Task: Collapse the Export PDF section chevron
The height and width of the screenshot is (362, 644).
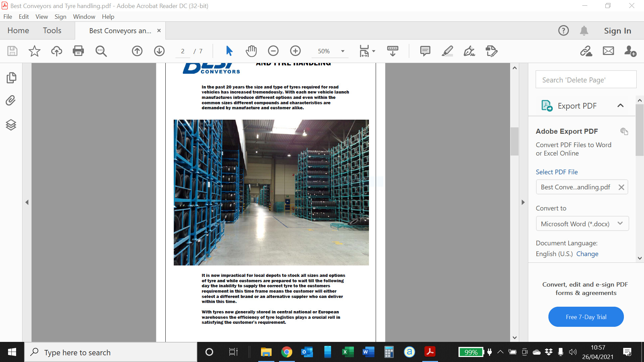Action: (620, 106)
